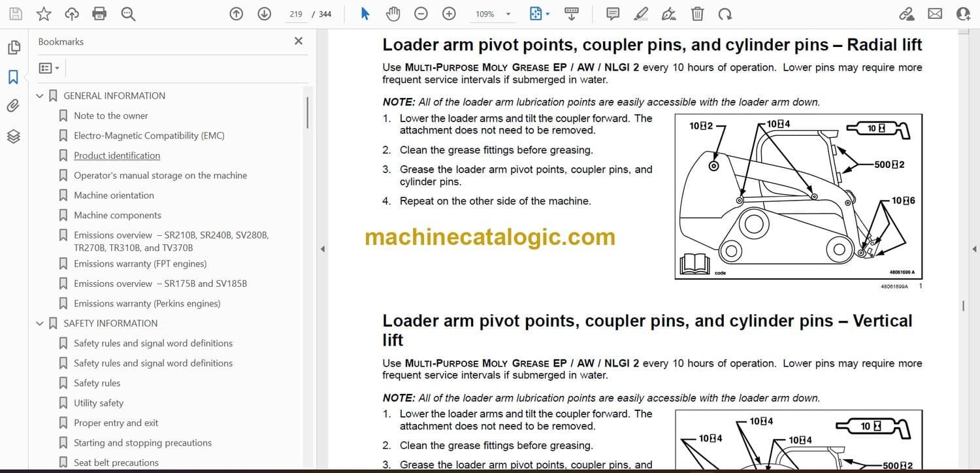Expand the right tools pane arrow
This screenshot has height=473, width=980.
(975, 249)
